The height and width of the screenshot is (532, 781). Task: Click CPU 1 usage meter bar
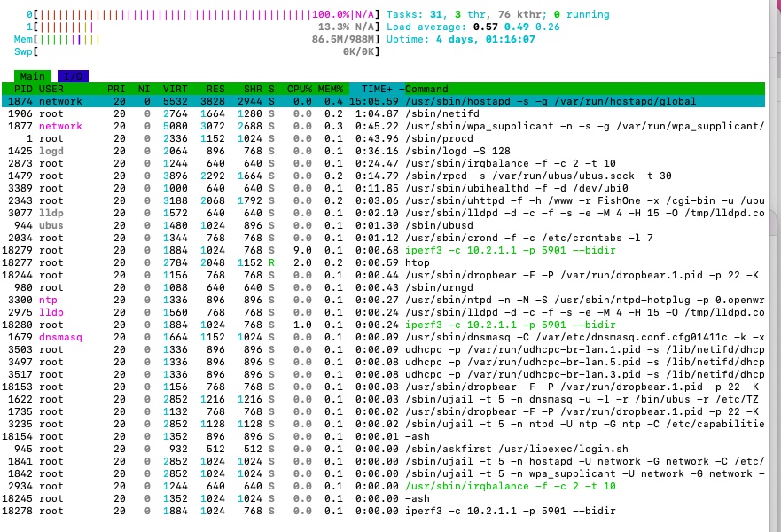[203, 27]
